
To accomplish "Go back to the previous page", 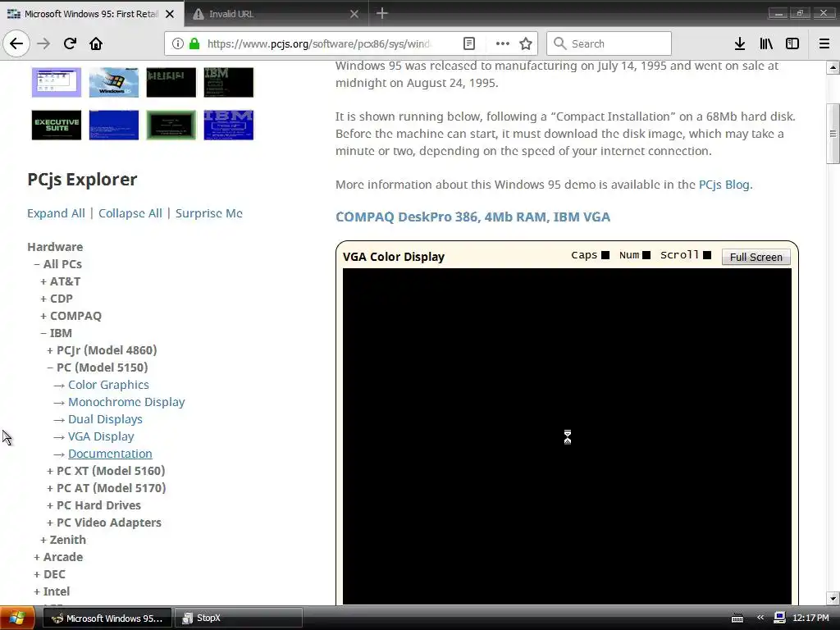I will point(16,43).
